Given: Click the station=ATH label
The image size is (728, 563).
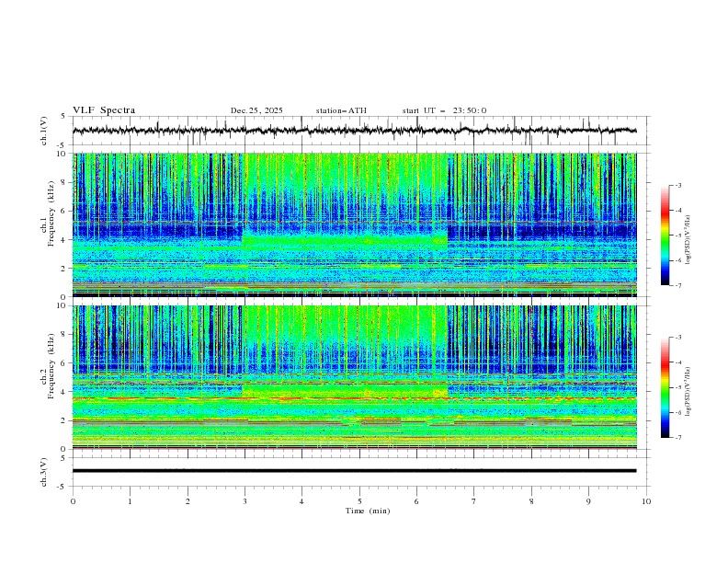Looking at the screenshot, I should (341, 110).
